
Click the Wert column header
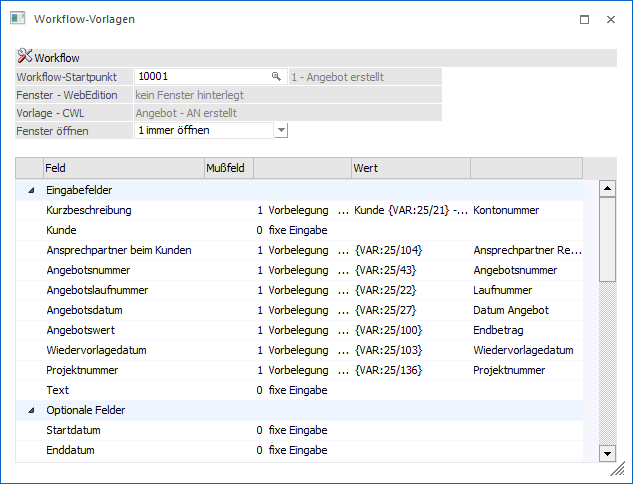click(x=410, y=169)
